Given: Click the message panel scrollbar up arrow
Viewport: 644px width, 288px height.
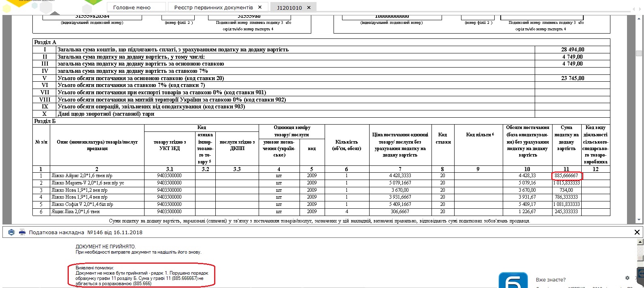Looking at the screenshot, I should coord(640,242).
